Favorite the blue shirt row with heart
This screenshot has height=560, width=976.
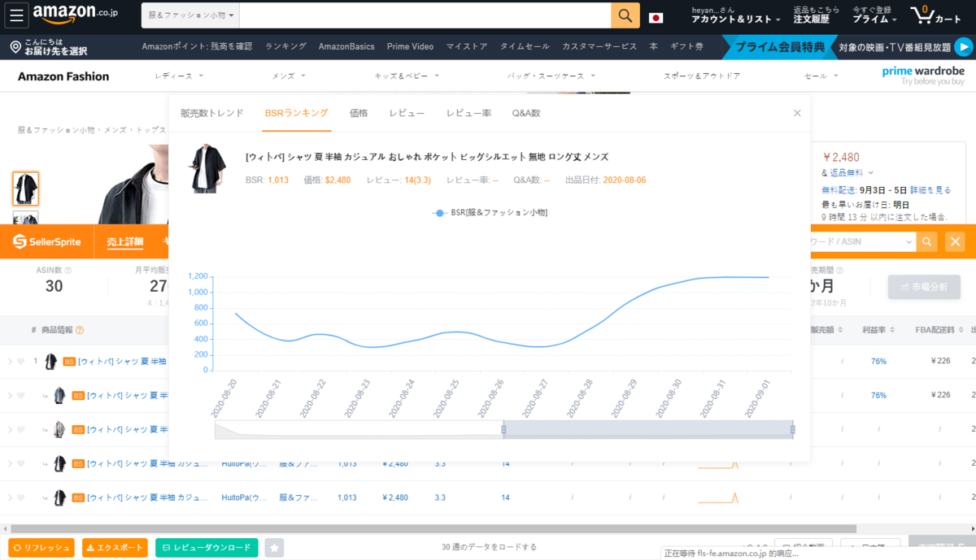[20, 395]
